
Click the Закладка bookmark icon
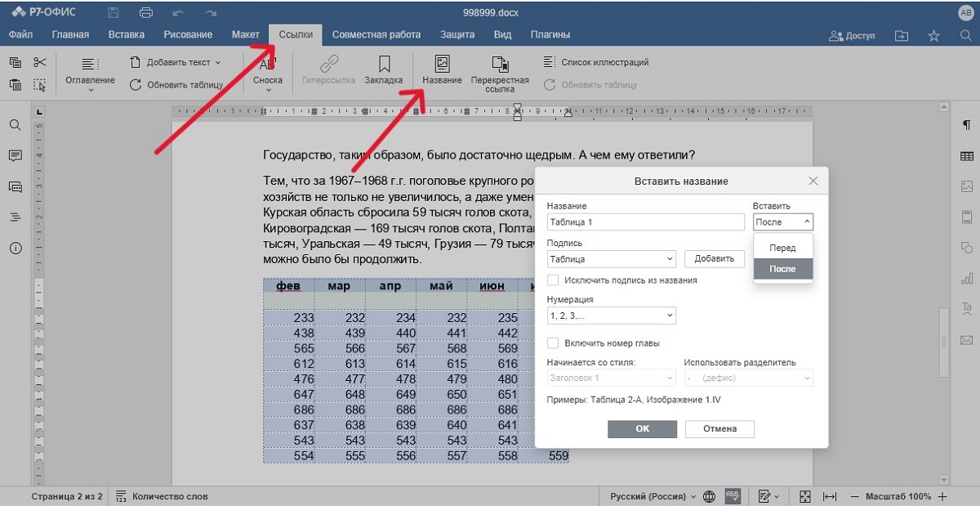[383, 65]
